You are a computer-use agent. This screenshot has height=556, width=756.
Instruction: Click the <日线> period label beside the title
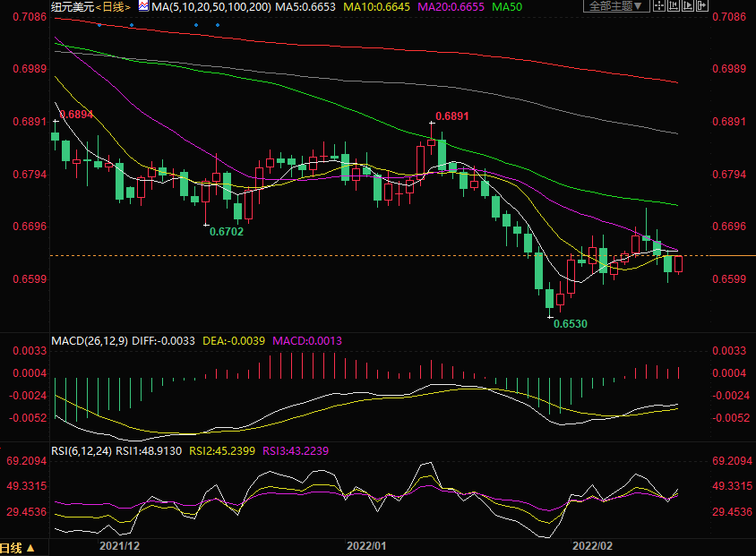coord(113,6)
